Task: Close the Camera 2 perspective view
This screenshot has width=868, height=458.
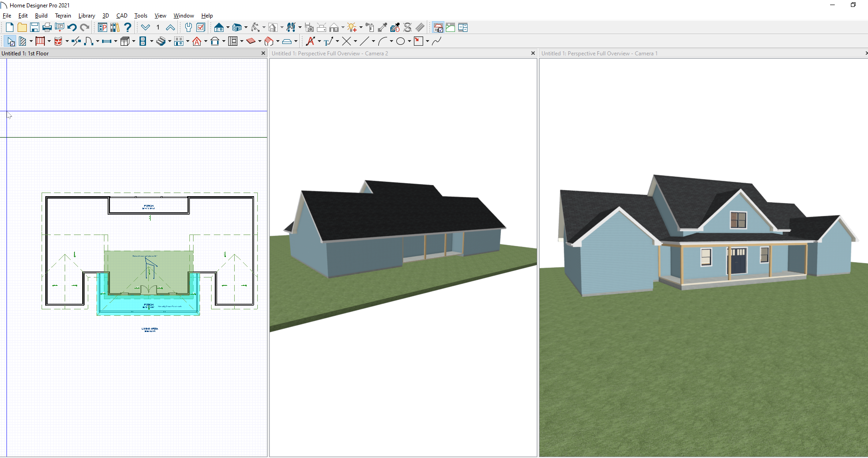Action: tap(533, 54)
